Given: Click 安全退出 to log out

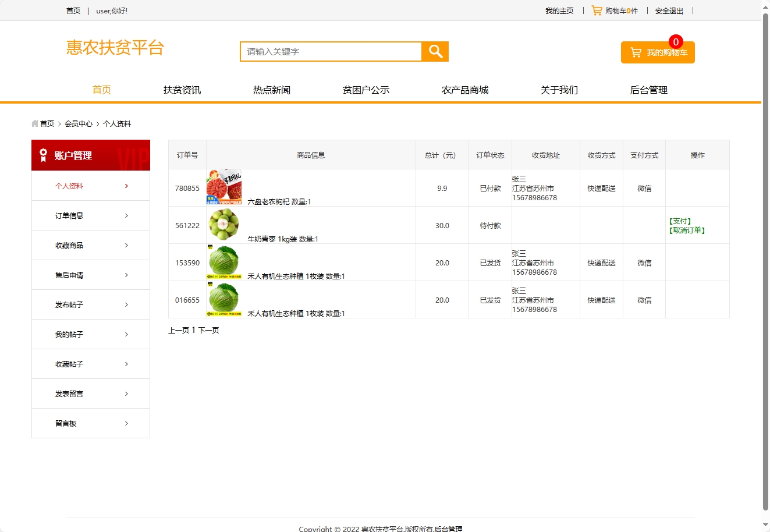Looking at the screenshot, I should click(x=669, y=10).
